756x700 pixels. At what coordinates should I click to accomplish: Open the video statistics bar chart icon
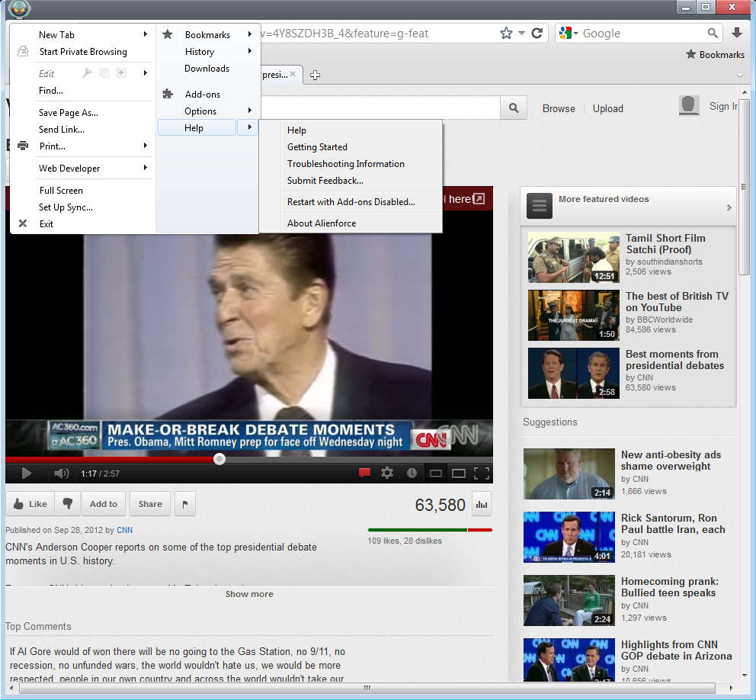482,504
